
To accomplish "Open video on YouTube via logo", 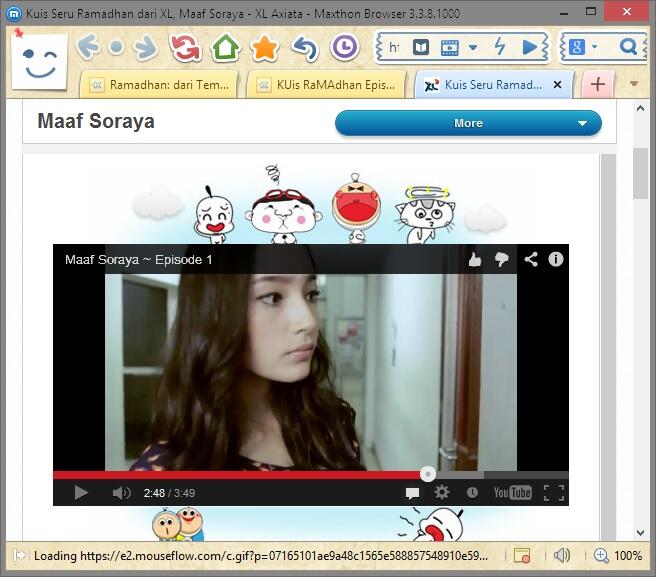I will pyautogui.click(x=512, y=492).
